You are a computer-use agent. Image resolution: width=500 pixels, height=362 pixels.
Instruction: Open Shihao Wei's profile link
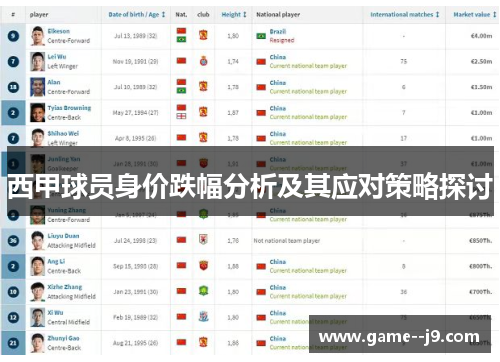coord(63,133)
